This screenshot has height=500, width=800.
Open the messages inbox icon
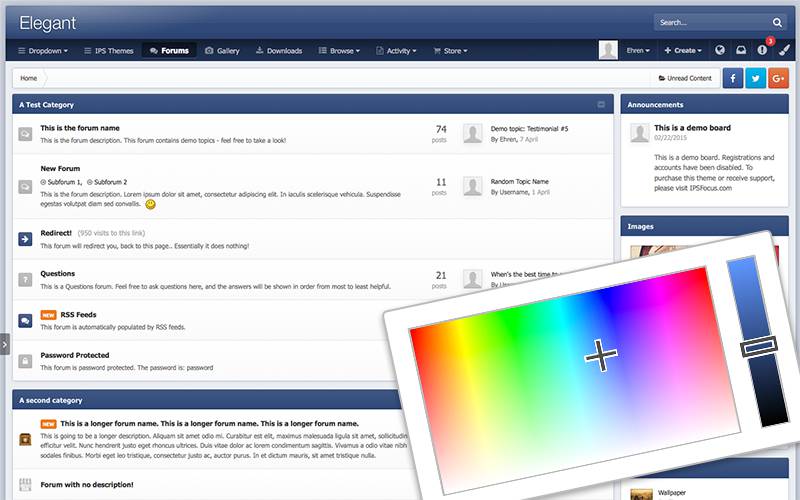(741, 50)
